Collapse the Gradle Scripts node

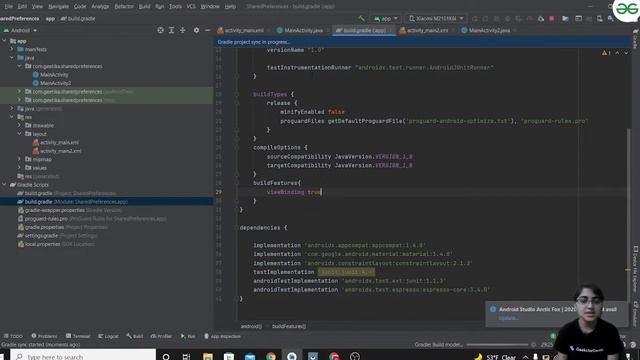4,184
